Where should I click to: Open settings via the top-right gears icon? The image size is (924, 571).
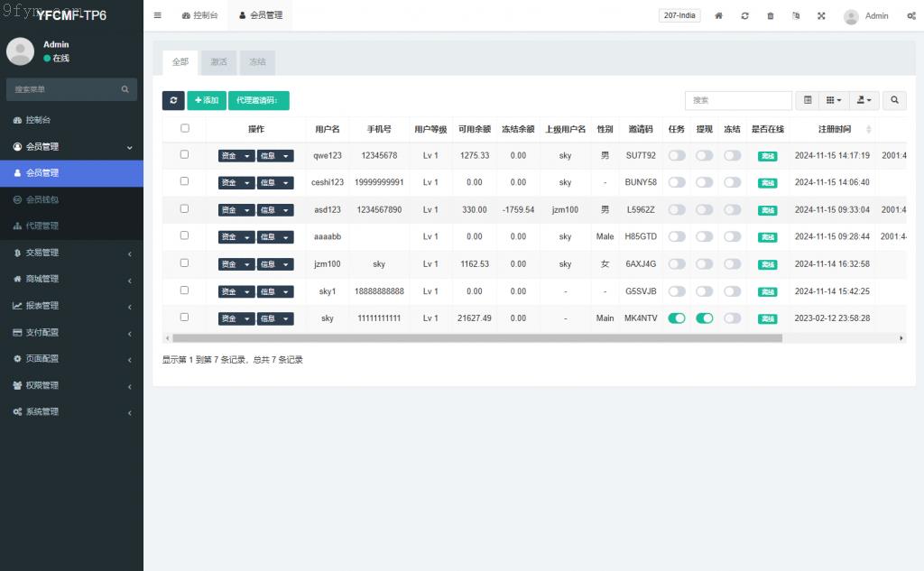(910, 16)
